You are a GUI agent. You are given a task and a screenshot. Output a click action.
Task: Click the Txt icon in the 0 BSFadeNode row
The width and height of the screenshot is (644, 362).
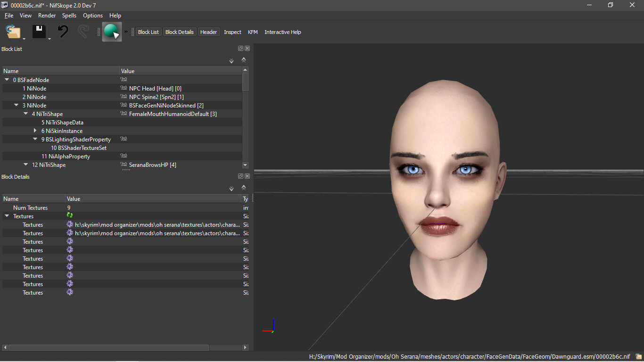pyautogui.click(x=124, y=80)
